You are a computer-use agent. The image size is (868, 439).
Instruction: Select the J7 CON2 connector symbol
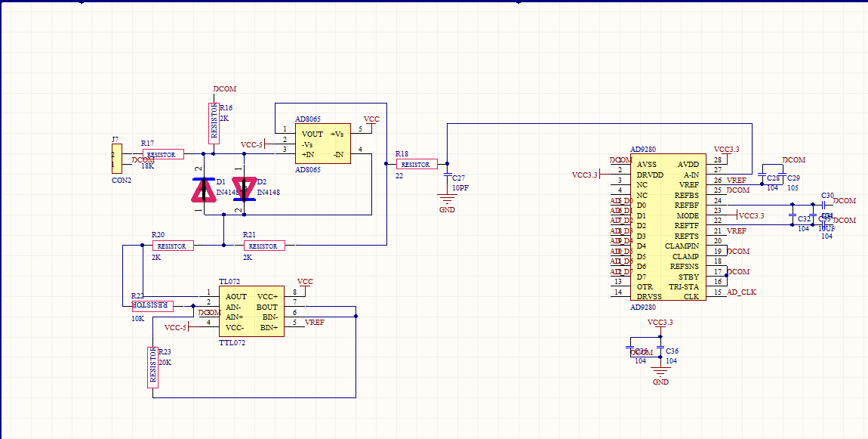[117, 159]
